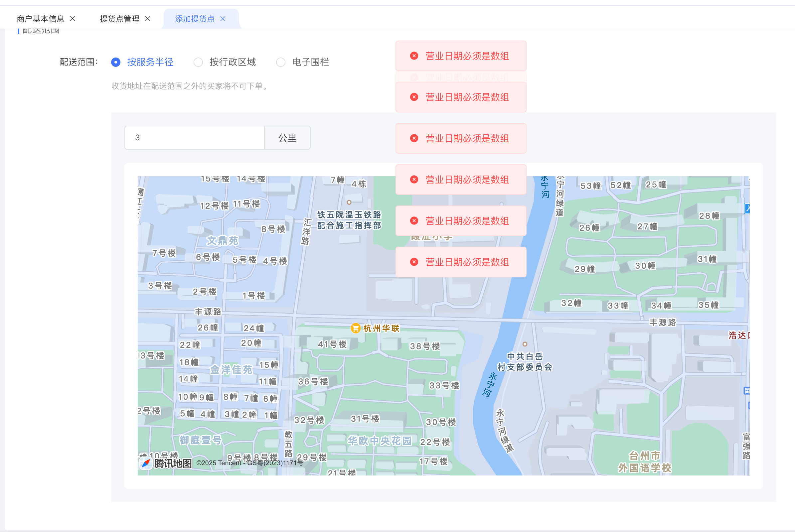795x532 pixels.
Task: Switch to 商户基本信息 tab
Action: click(40, 19)
